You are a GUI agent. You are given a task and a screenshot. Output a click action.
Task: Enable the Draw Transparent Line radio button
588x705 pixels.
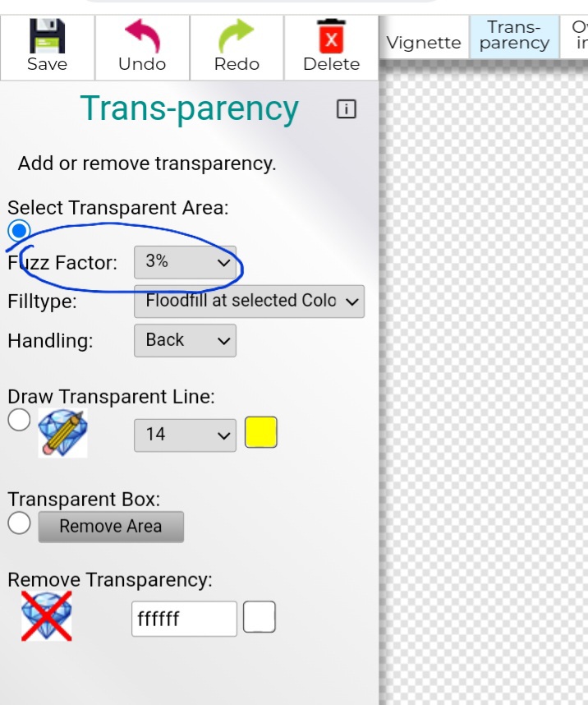[x=19, y=420]
